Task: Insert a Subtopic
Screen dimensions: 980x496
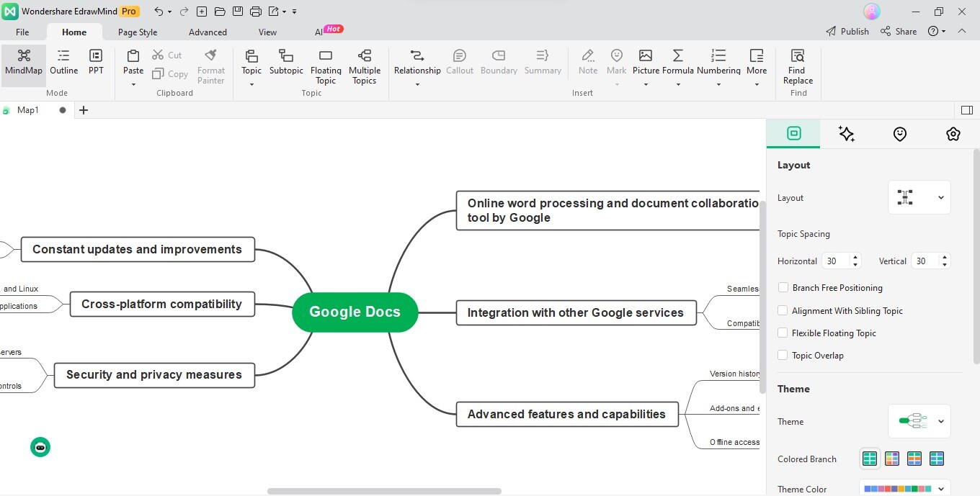Action: pyautogui.click(x=286, y=63)
